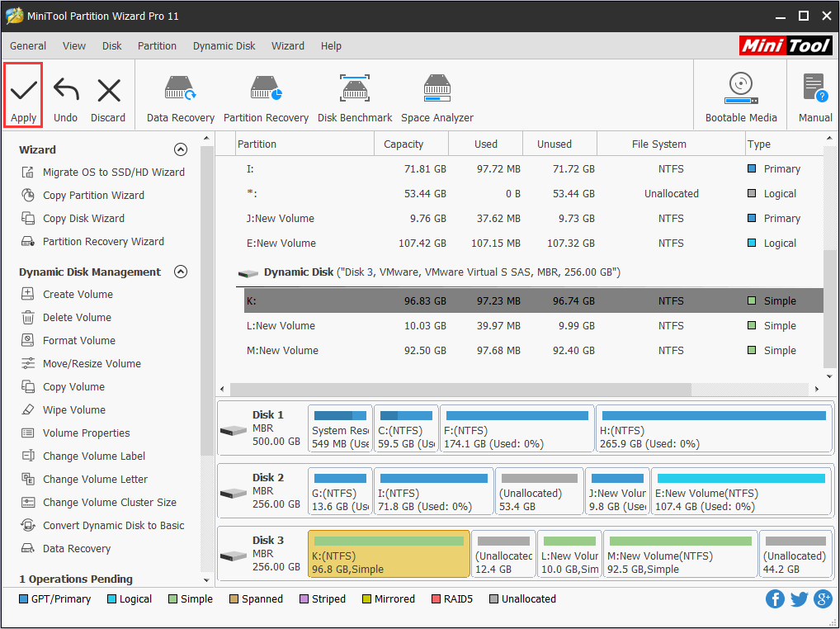Viewport: 840px width, 629px height.
Task: Open the Facebook share icon
Action: [x=775, y=599]
